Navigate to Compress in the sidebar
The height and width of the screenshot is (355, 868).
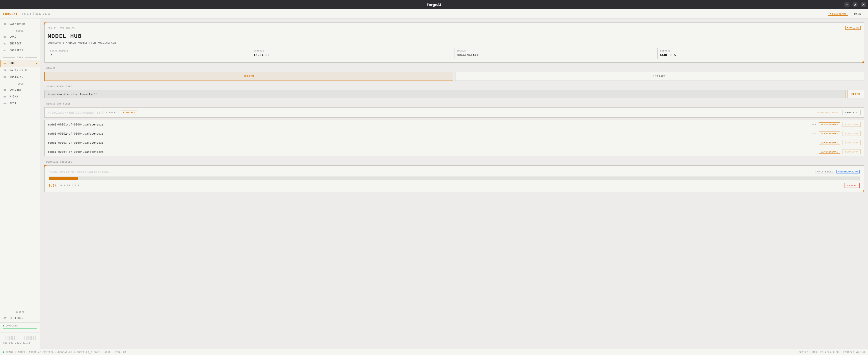[x=16, y=50]
